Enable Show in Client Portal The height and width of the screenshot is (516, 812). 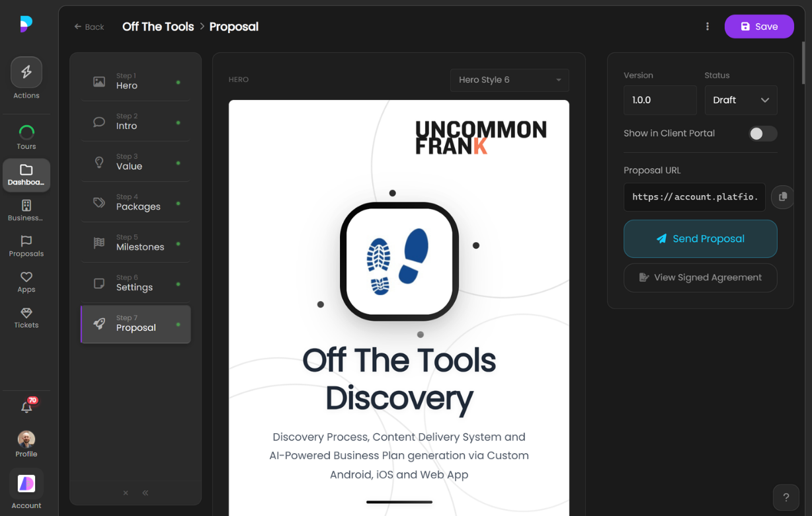[x=762, y=133]
